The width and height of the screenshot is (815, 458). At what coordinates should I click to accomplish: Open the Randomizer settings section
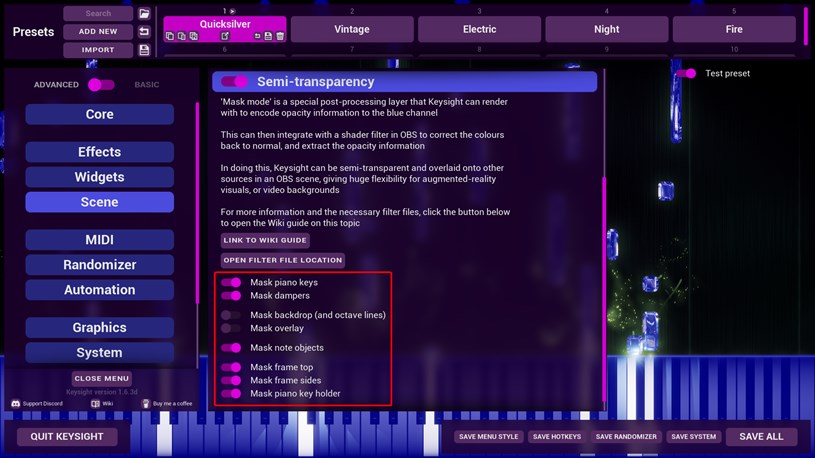click(x=99, y=265)
